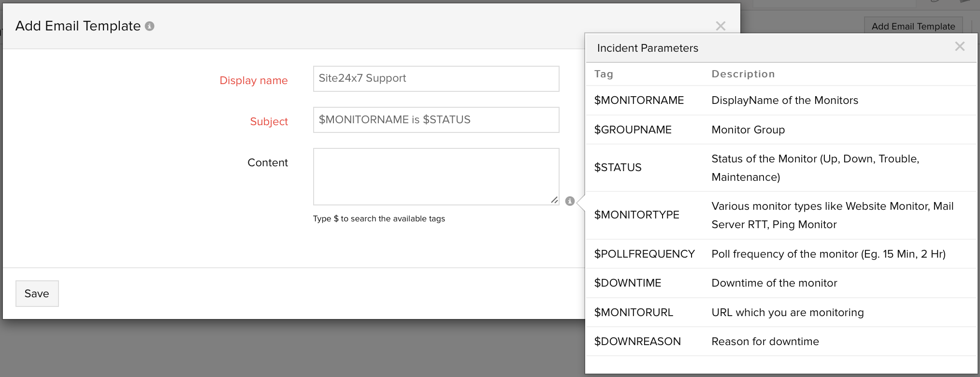Click the $POLLFREQUENCY tag
The width and height of the screenshot is (980, 377).
644,254
